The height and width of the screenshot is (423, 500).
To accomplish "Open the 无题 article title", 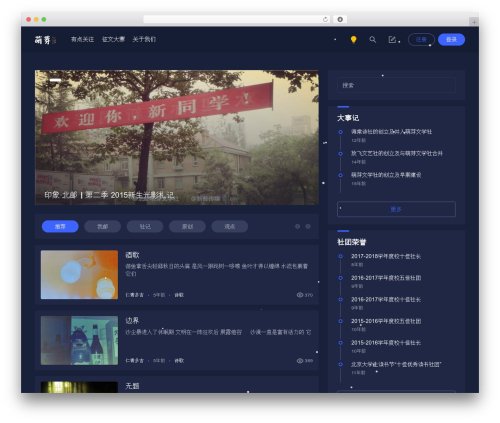I will click(132, 386).
